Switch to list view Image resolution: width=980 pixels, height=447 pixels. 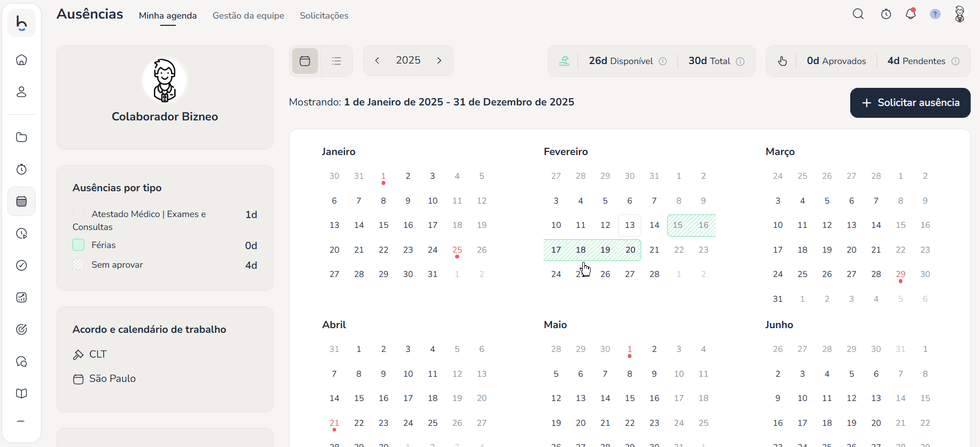(x=337, y=61)
